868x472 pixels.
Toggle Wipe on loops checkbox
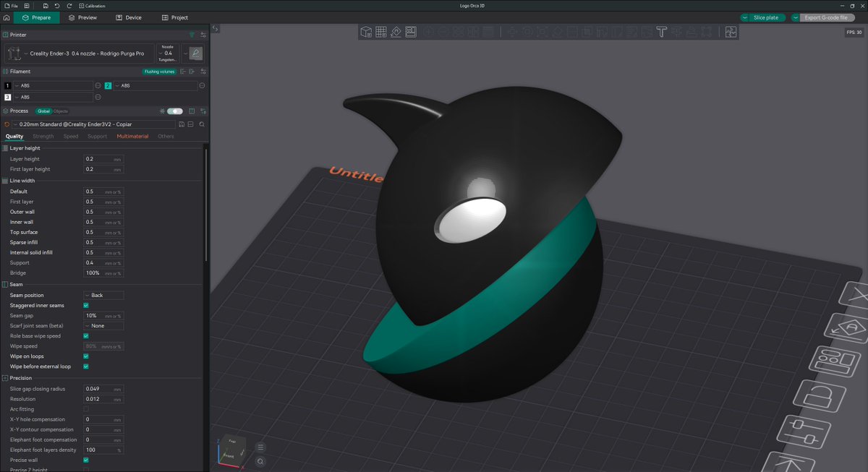pos(86,356)
